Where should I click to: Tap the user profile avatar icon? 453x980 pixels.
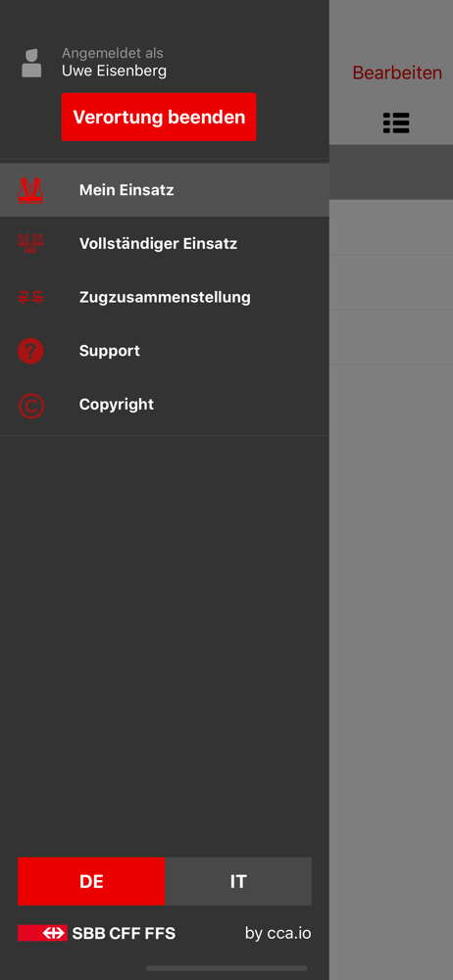(x=31, y=63)
